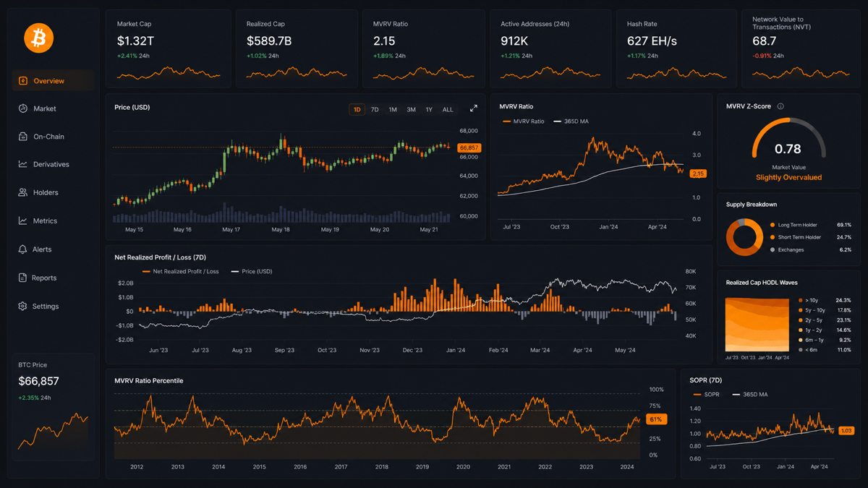Select the Short Term Holder legend

[x=796, y=237]
